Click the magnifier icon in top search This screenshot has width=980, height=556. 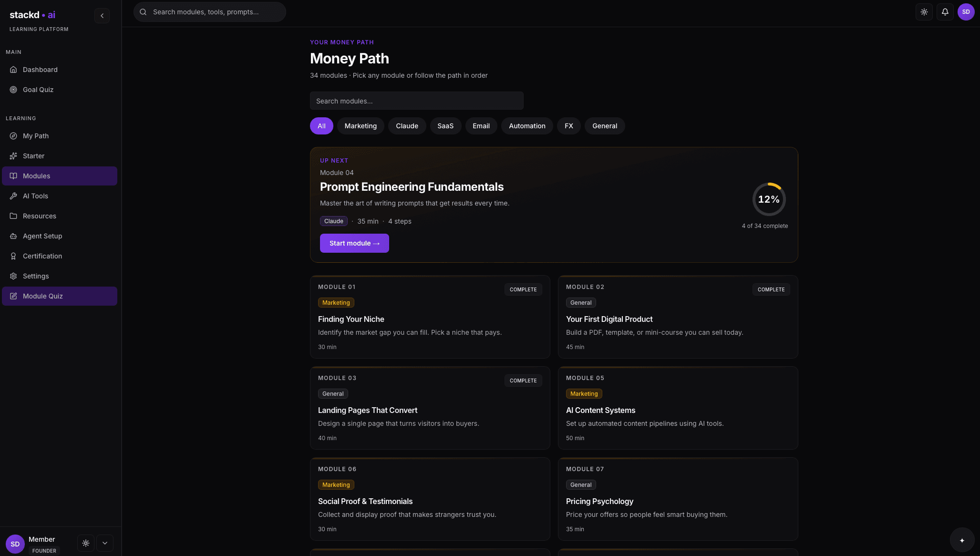click(x=143, y=12)
